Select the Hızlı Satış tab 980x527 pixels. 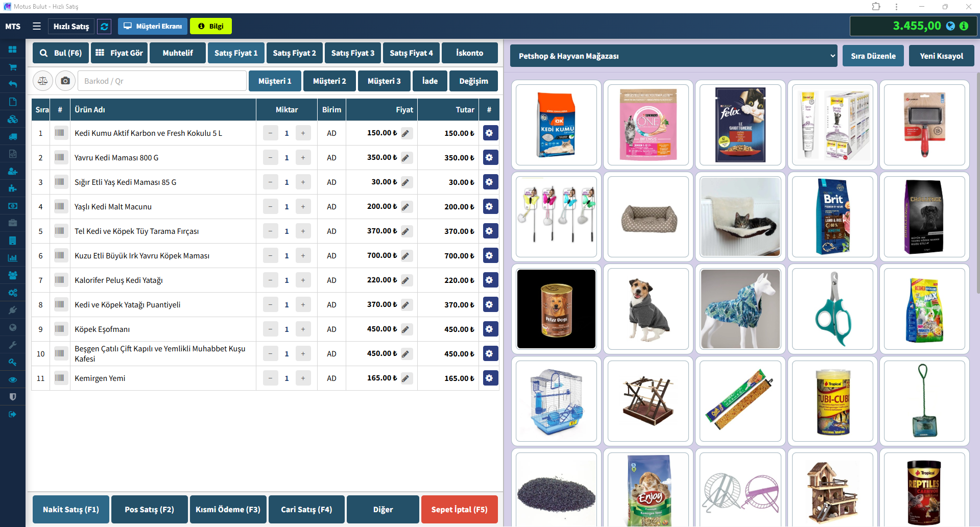click(x=70, y=26)
